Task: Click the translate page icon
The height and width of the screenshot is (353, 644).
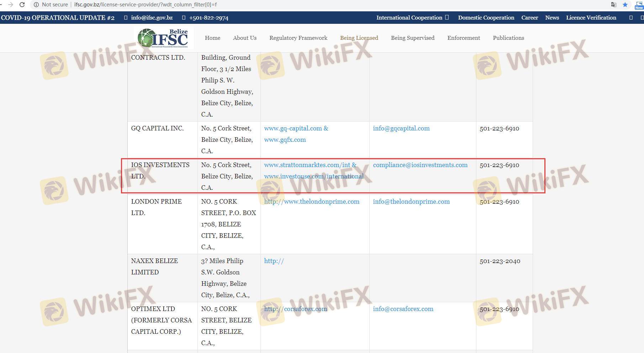Action: 613,5
